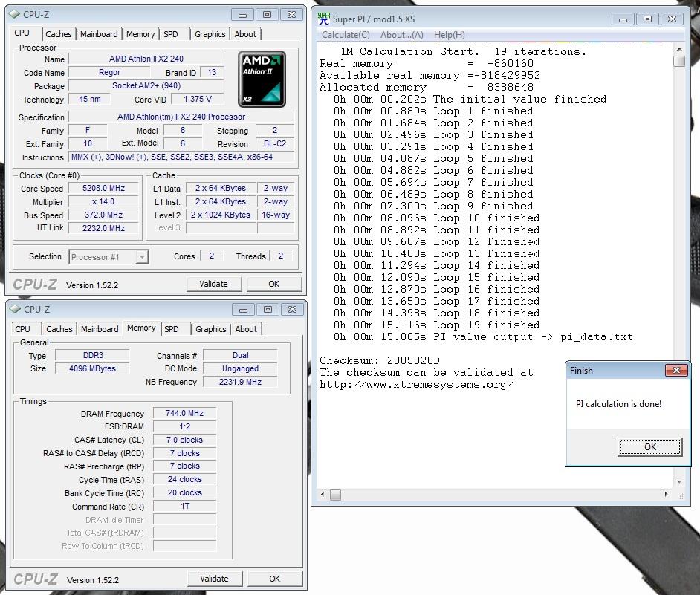Click the Command Rate value 1T
The height and width of the screenshot is (595, 700).
coord(184,506)
